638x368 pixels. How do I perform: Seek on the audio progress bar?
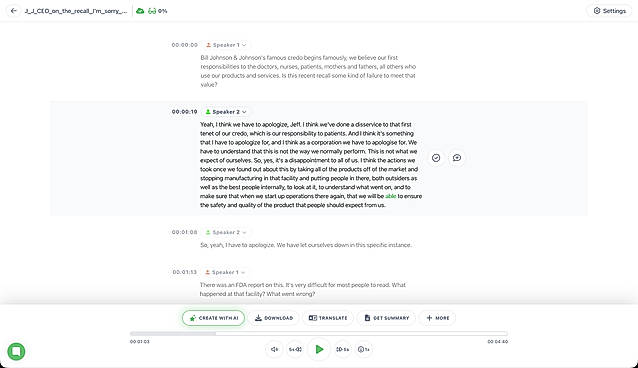319,333
